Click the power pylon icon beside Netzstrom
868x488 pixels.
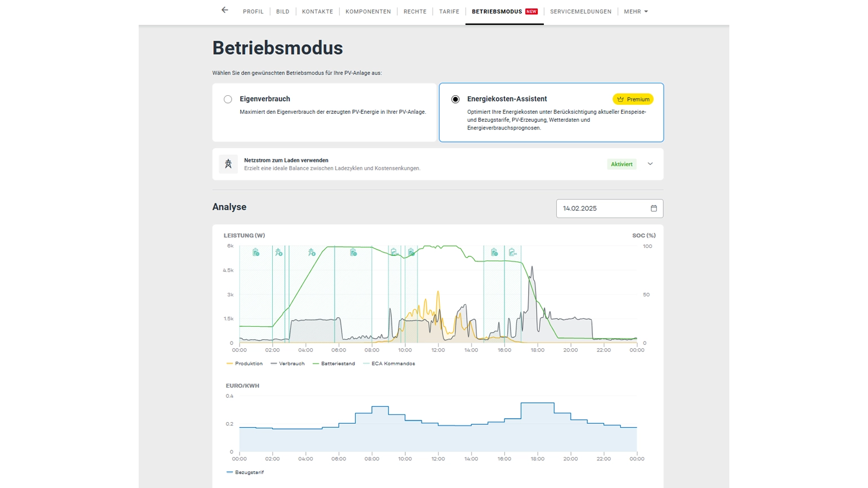[x=228, y=164]
